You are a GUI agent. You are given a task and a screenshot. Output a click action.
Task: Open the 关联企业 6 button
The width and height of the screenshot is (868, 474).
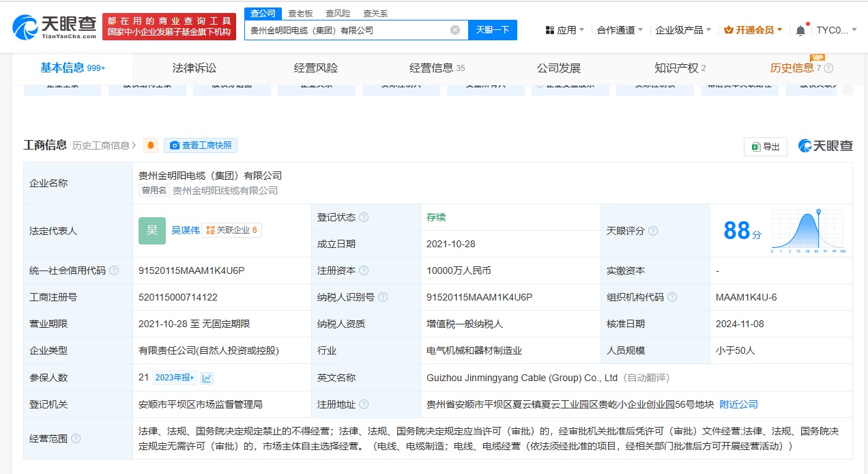click(x=232, y=230)
